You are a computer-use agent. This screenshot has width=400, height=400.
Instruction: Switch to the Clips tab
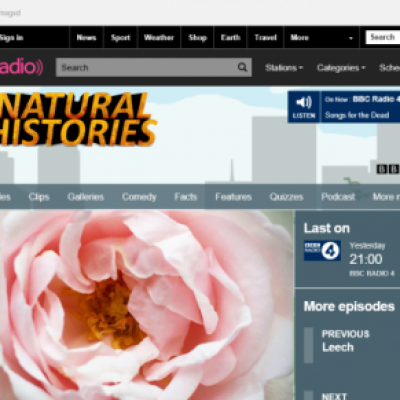point(39,197)
